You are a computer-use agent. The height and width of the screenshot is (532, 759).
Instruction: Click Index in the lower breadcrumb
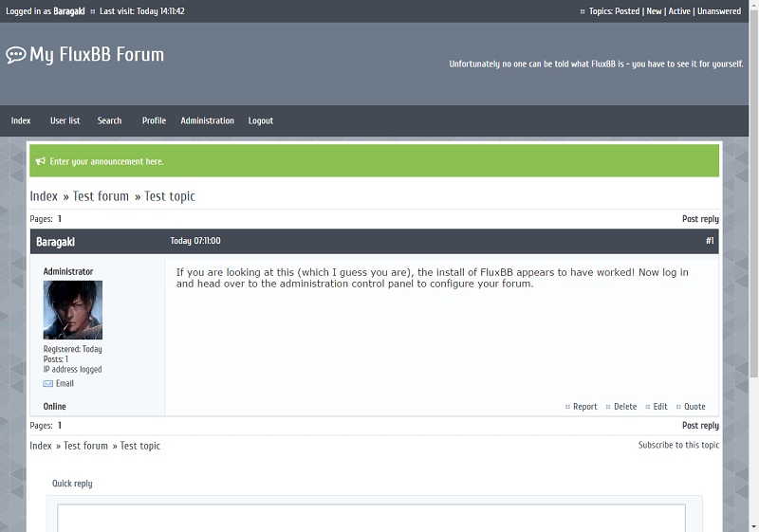tap(41, 446)
